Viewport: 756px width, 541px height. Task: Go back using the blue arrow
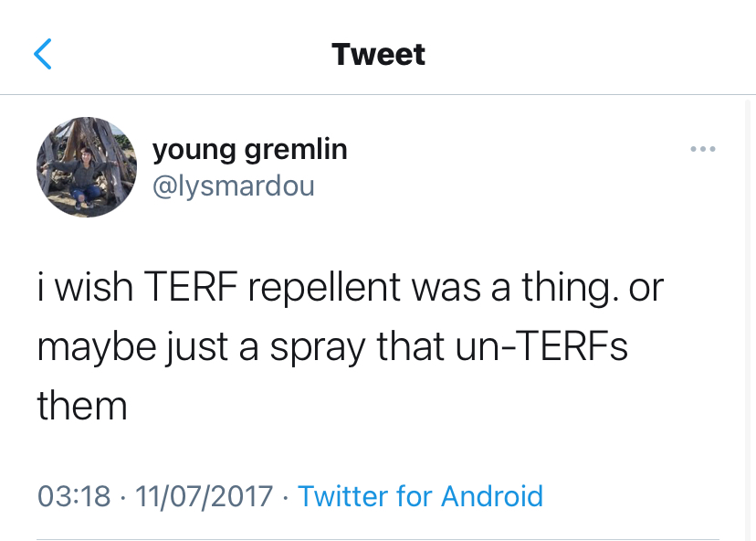point(43,54)
